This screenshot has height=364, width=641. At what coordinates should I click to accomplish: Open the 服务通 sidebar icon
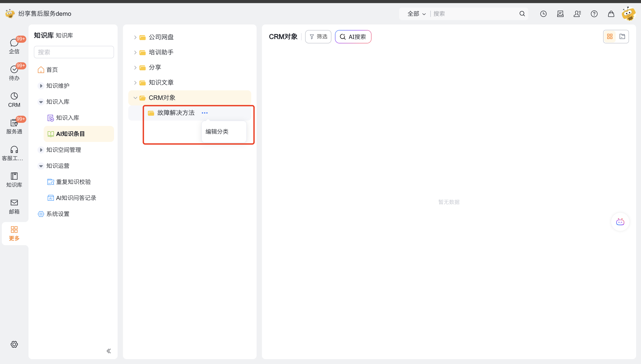(14, 126)
